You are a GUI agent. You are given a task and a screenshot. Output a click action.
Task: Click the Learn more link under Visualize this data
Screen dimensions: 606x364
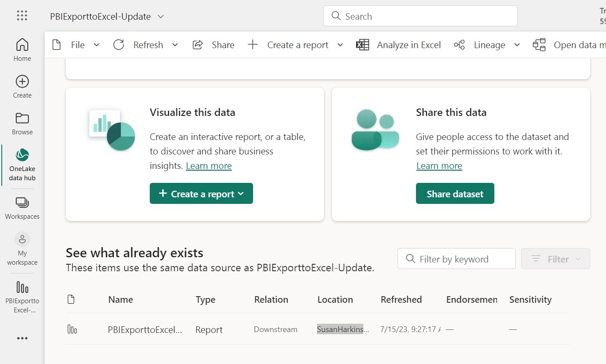click(208, 165)
